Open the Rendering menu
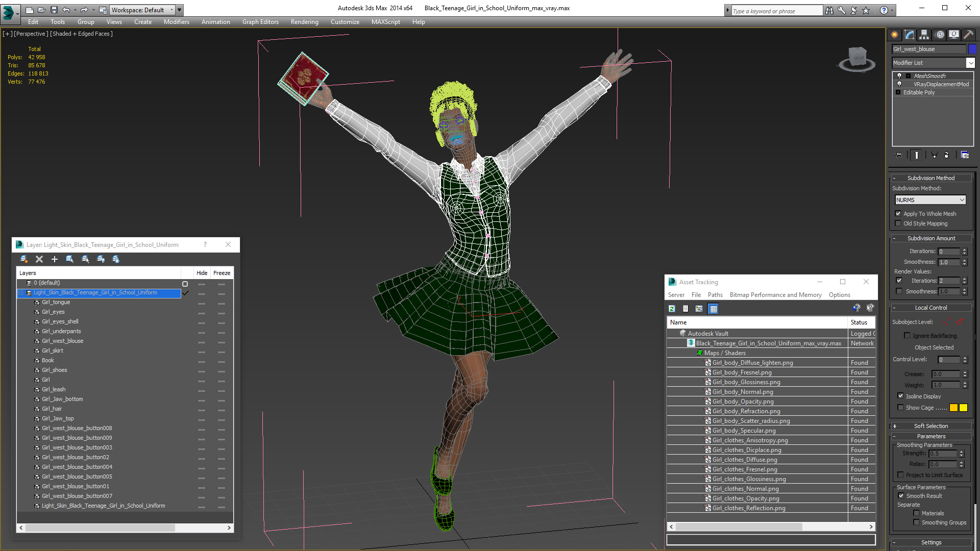The image size is (980, 551). [304, 22]
